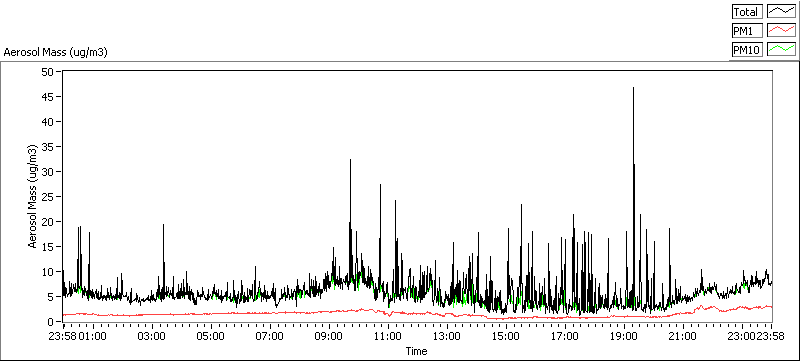Click the 05:00 time axis label

(x=211, y=337)
